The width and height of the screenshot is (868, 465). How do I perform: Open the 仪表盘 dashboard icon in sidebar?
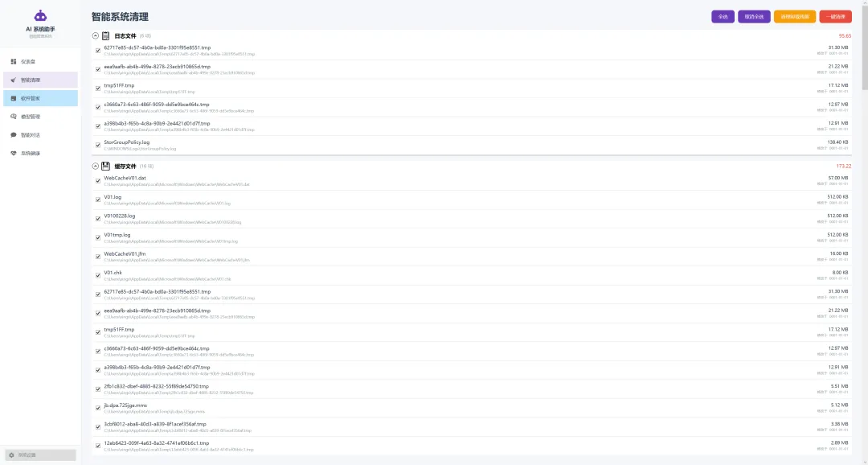(14, 61)
